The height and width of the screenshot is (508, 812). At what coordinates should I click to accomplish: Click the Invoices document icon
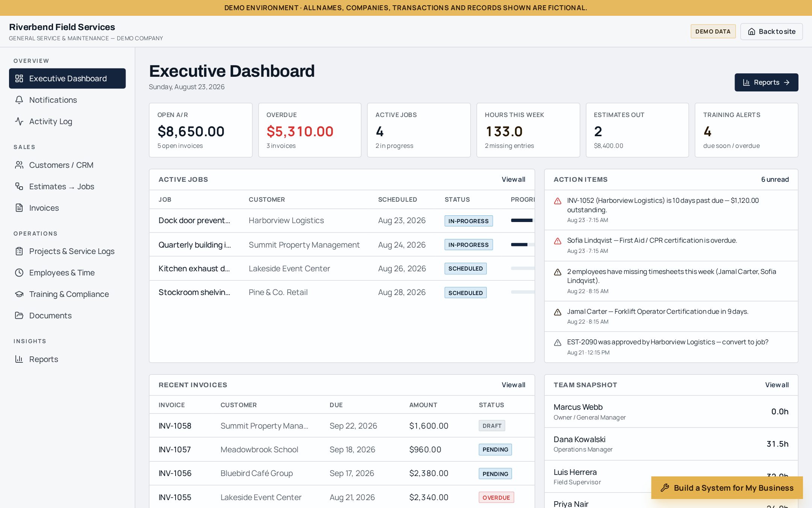pyautogui.click(x=19, y=208)
